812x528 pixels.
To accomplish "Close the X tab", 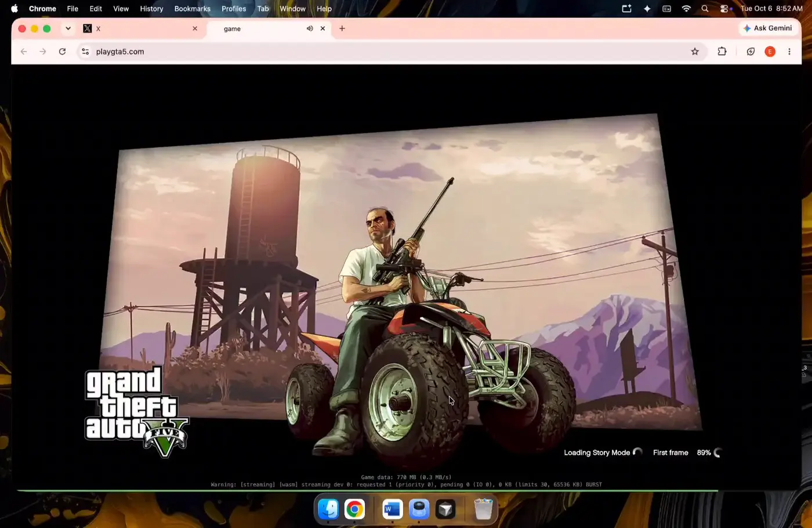I will pyautogui.click(x=195, y=28).
